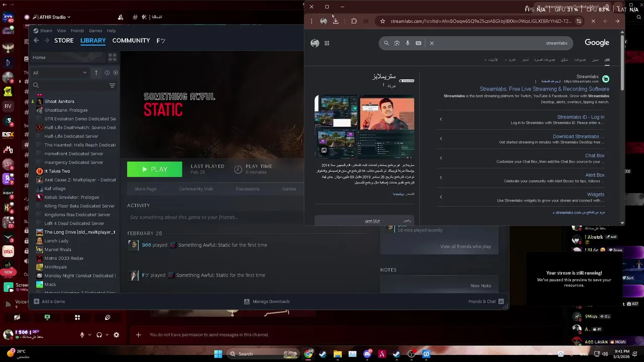Mute the Discord microphone
The width and height of the screenshot is (644, 362).
pos(82,335)
